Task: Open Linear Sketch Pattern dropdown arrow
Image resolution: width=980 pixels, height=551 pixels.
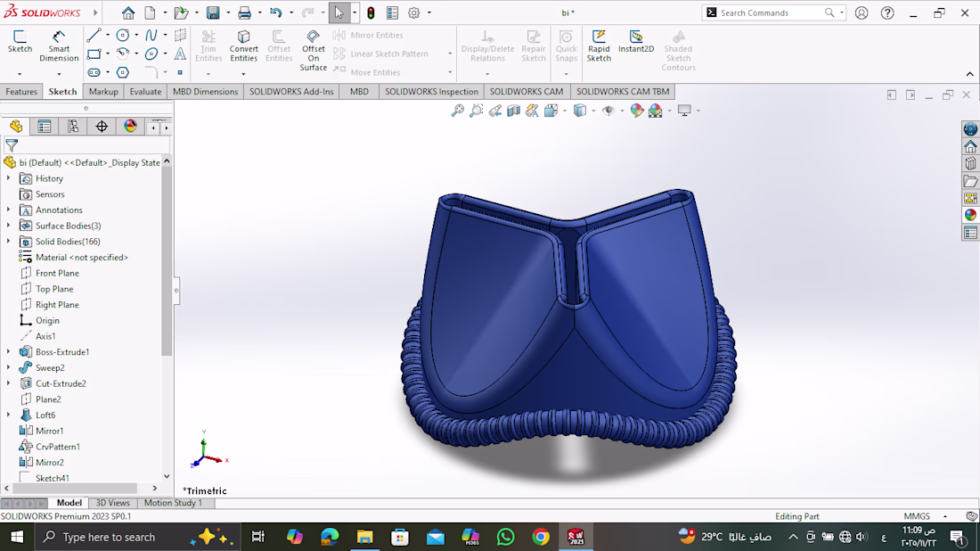Action: tap(449, 53)
